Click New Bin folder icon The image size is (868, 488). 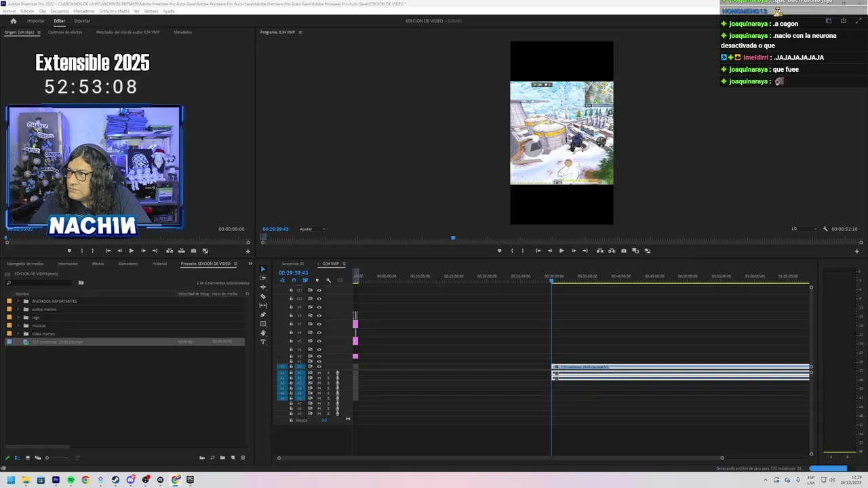pos(222,457)
